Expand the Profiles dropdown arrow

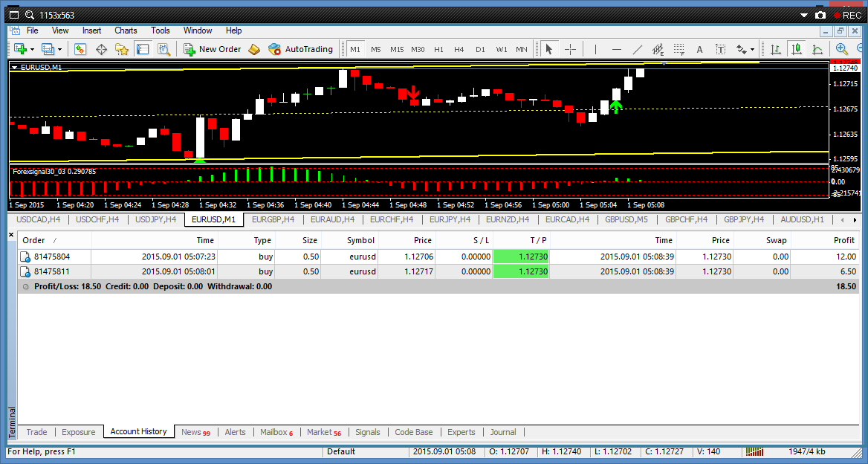(59, 49)
